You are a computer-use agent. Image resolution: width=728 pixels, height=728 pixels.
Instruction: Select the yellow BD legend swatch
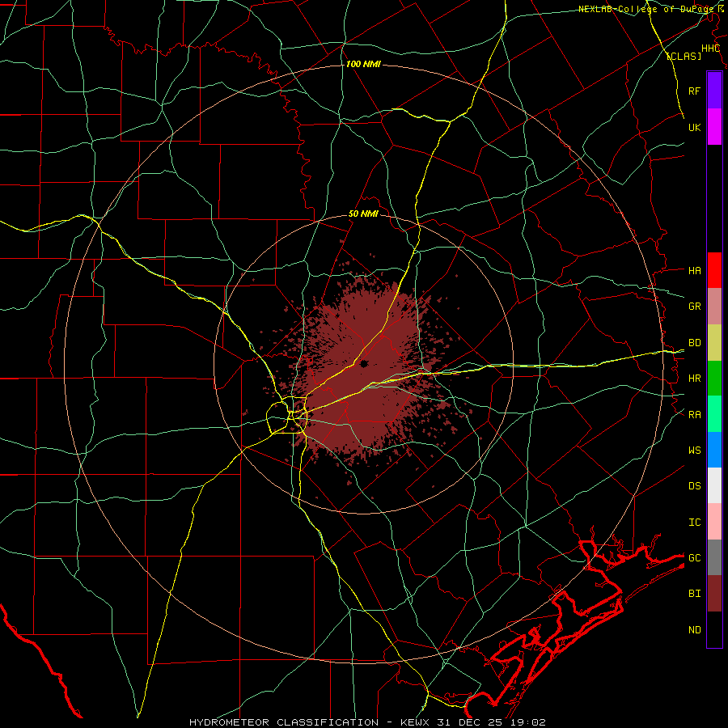click(714, 343)
